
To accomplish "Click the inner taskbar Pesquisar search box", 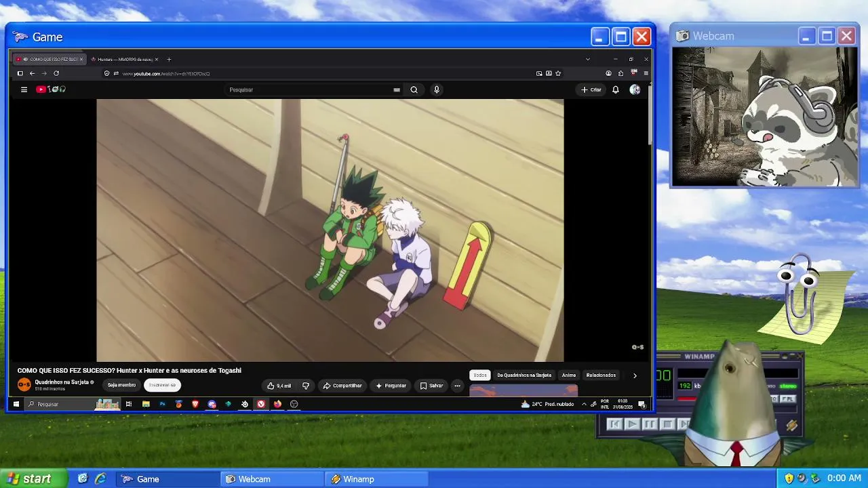I will pyautogui.click(x=73, y=404).
